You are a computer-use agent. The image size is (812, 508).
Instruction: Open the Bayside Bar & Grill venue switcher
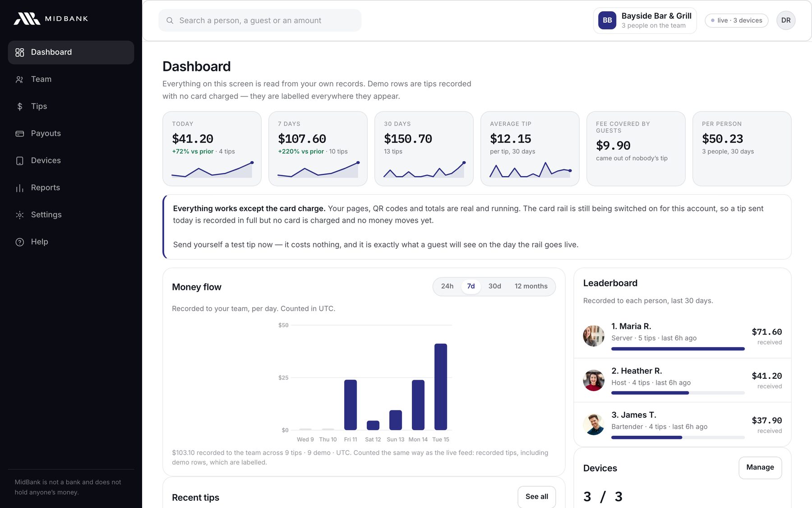[645, 20]
